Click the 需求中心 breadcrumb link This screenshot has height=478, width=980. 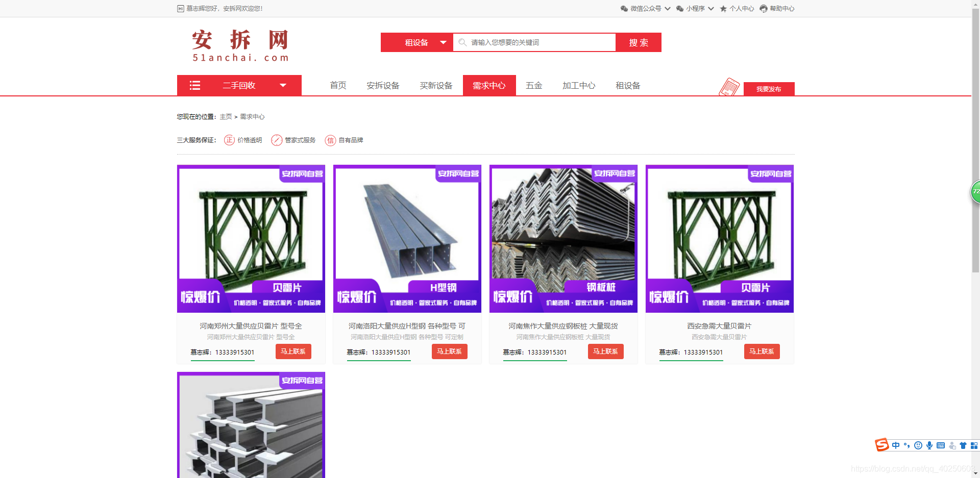252,117
